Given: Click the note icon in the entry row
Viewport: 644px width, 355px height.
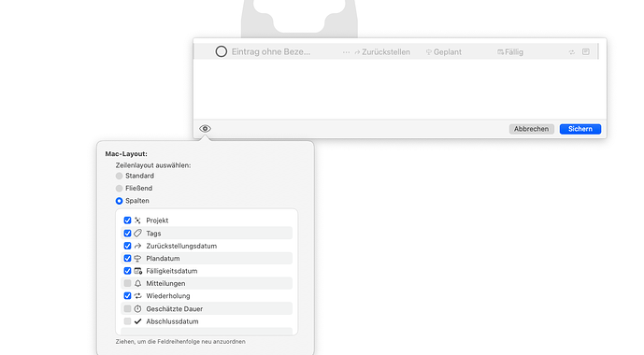Looking at the screenshot, I should tap(586, 51).
